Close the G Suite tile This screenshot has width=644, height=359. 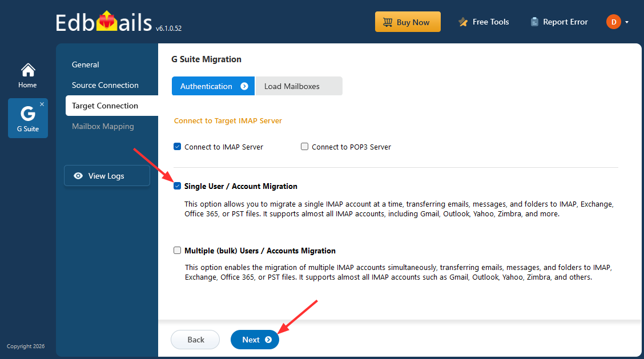point(42,104)
